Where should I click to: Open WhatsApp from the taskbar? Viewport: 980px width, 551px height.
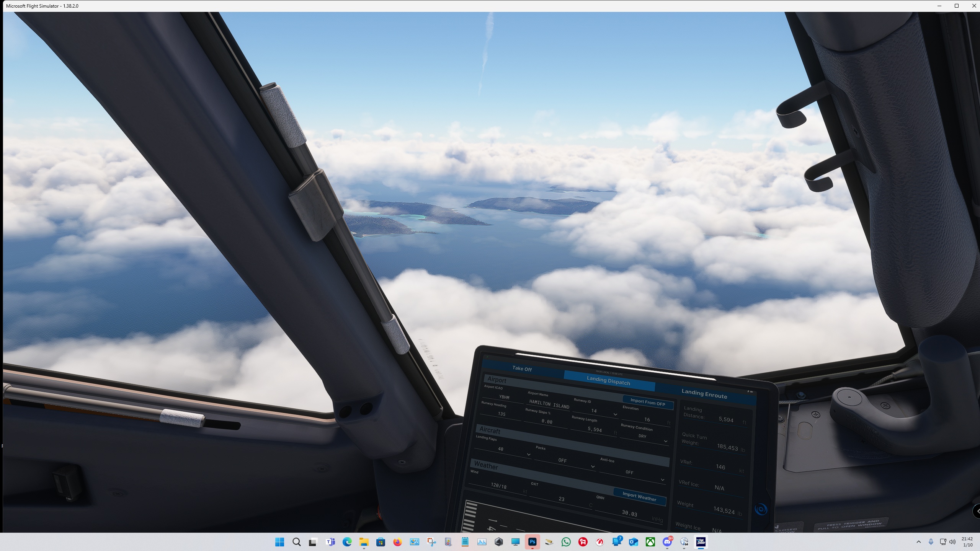(566, 542)
